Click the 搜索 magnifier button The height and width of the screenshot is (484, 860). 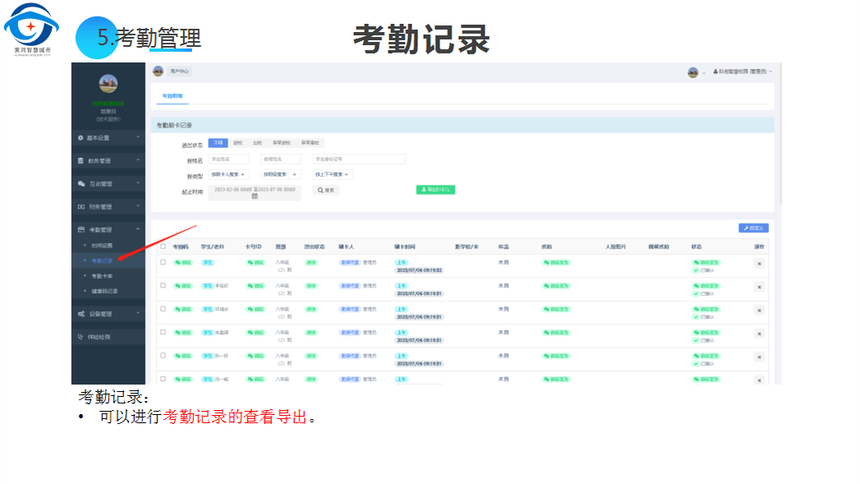point(326,190)
